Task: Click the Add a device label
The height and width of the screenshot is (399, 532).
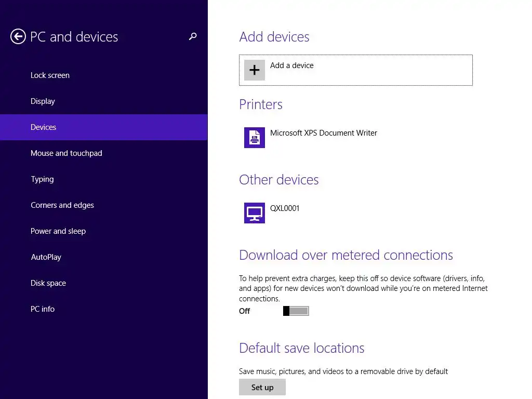Action: (291, 65)
